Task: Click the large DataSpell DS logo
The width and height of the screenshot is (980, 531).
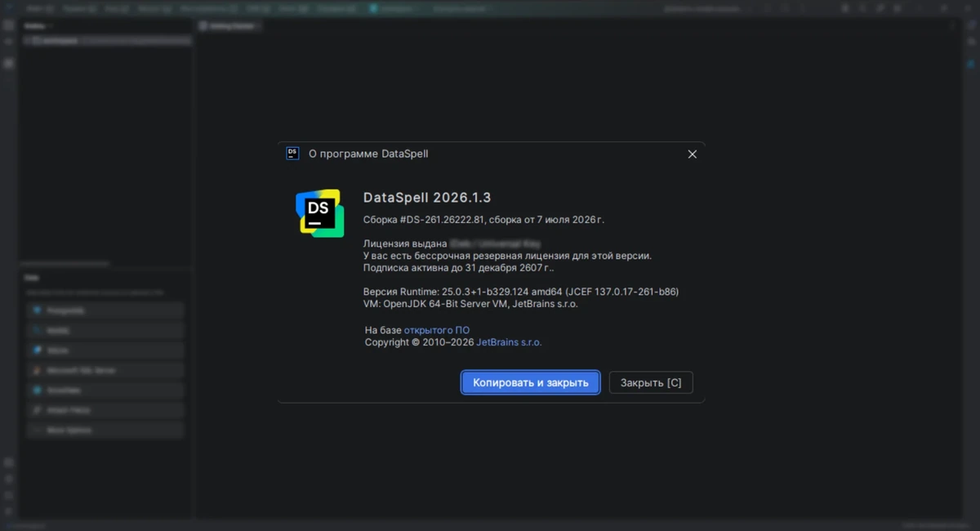Action: 319,213
